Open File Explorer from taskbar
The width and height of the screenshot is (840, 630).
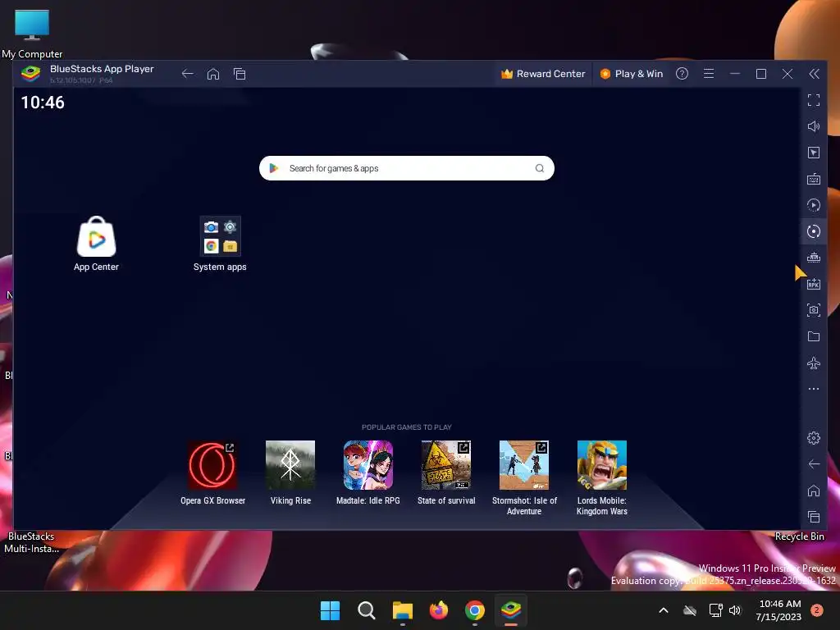pyautogui.click(x=402, y=610)
